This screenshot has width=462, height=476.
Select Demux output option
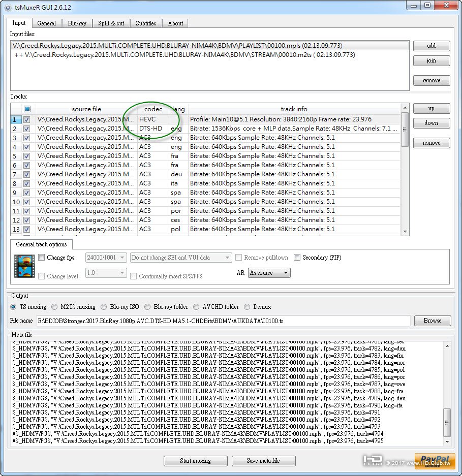pyautogui.click(x=247, y=307)
